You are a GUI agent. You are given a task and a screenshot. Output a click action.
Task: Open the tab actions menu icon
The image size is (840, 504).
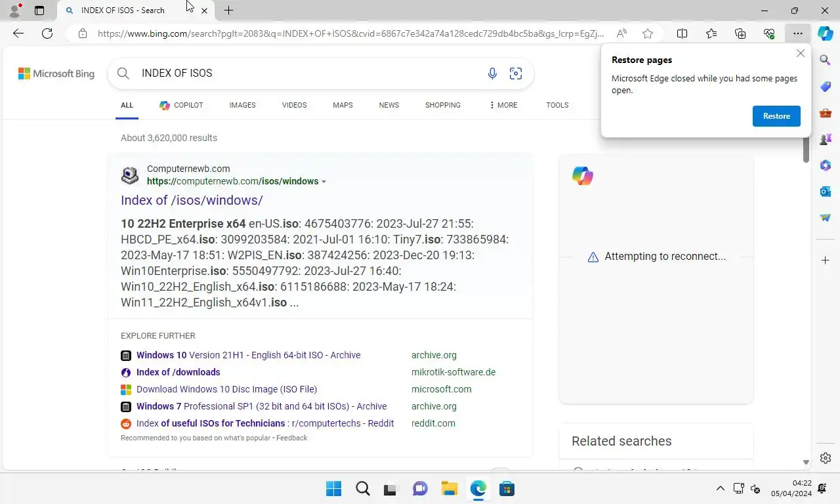[39, 10]
